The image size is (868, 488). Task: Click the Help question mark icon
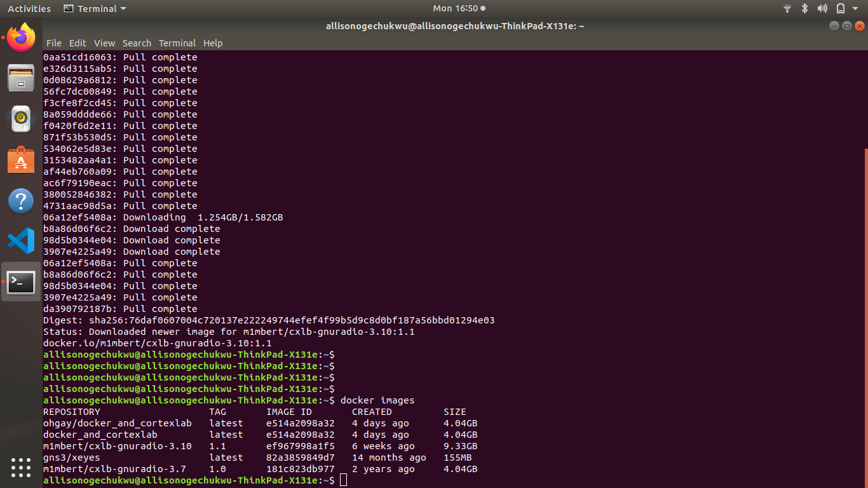click(x=21, y=201)
